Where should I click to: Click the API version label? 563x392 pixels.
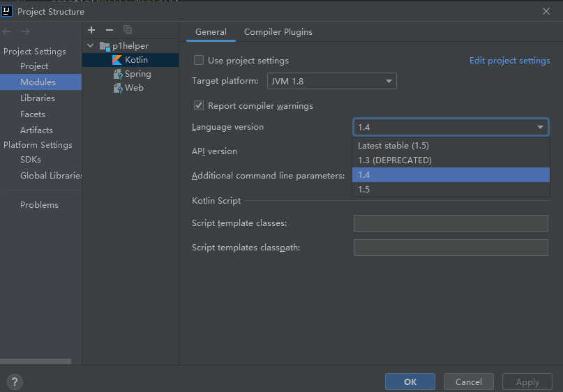pos(214,151)
